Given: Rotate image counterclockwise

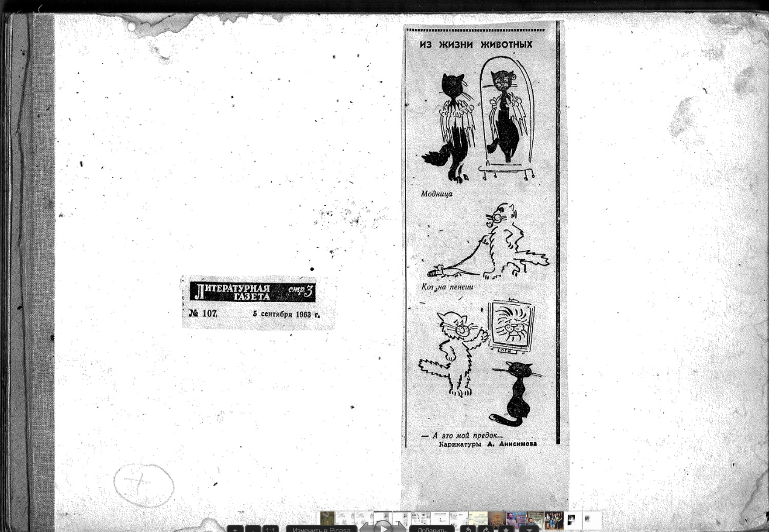Looking at the screenshot, I should pos(468,529).
